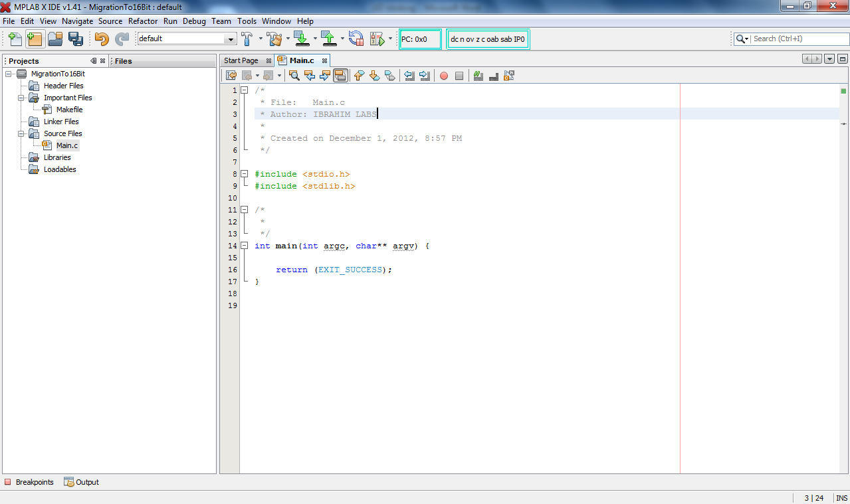Collapse the include code fold at line 8
Viewport: 850px width, 504px height.
[x=245, y=174]
